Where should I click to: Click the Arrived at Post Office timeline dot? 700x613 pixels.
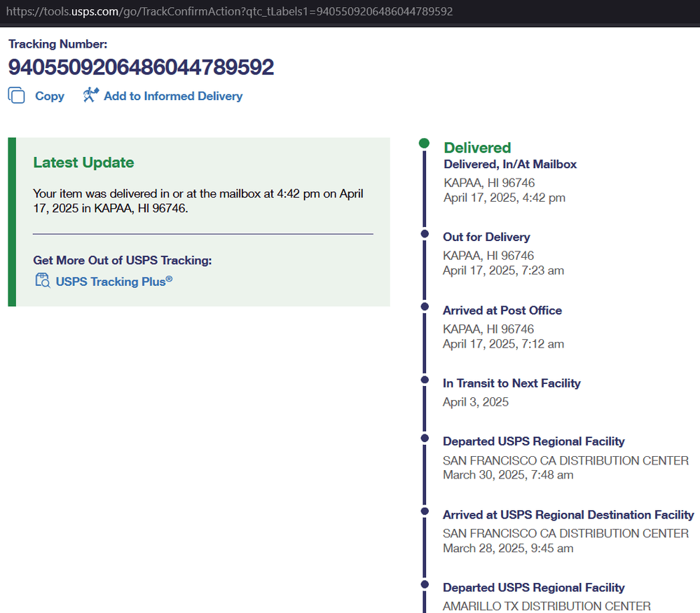(x=425, y=307)
